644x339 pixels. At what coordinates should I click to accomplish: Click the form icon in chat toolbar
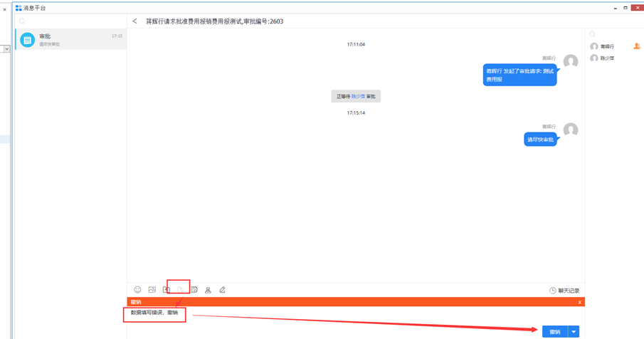pos(194,290)
